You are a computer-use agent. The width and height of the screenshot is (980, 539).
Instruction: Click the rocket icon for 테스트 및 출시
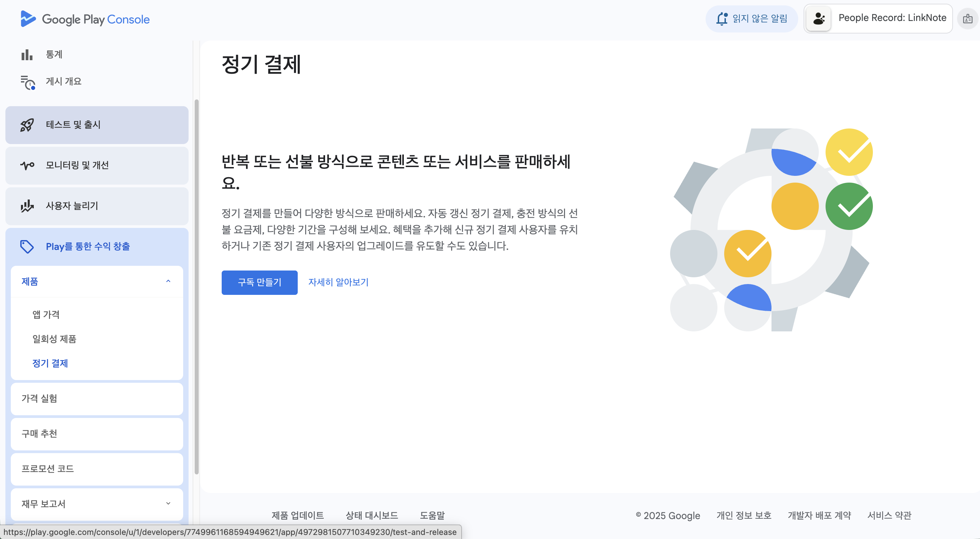27,125
